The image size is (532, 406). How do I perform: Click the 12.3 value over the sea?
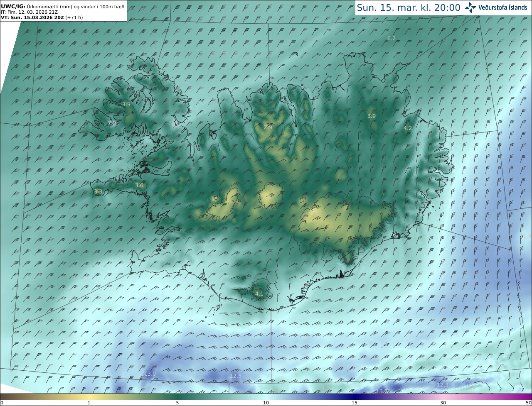(443, 385)
